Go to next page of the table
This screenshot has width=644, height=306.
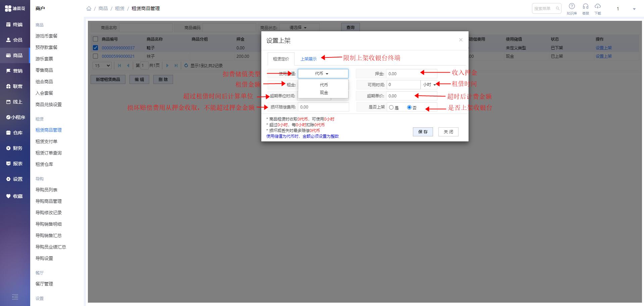tap(167, 65)
